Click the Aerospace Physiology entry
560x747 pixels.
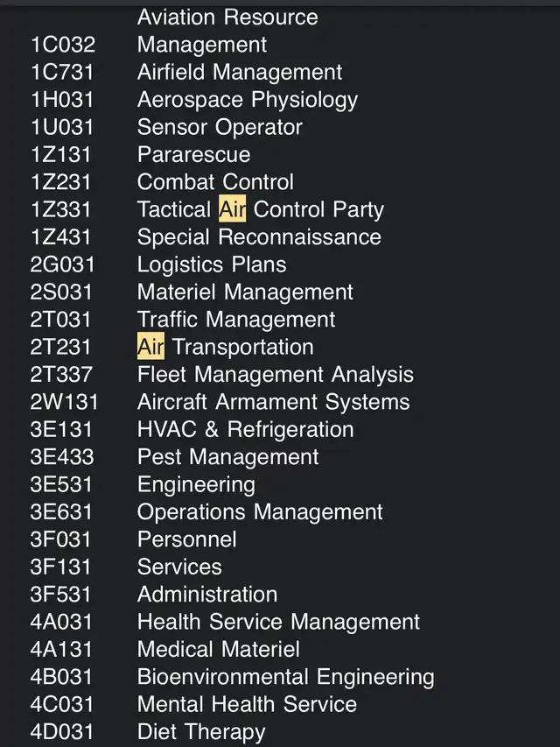click(x=247, y=100)
